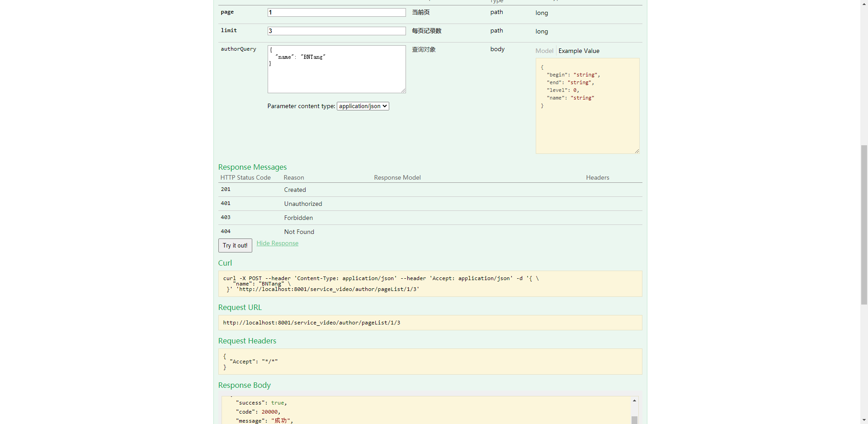Open the Parameter content type dropdown
Image resolution: width=868 pixels, height=424 pixels.
point(363,106)
